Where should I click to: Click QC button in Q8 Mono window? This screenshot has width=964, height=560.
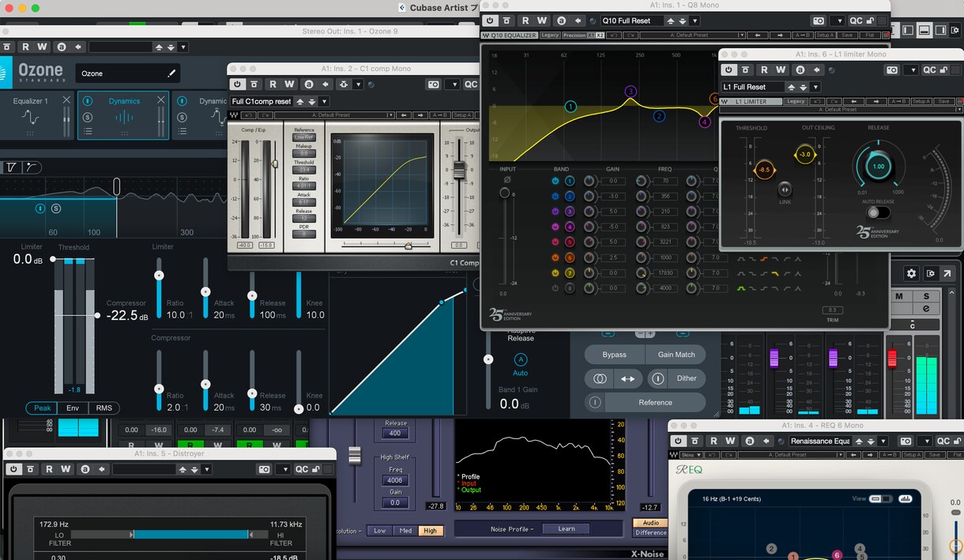coord(857,21)
